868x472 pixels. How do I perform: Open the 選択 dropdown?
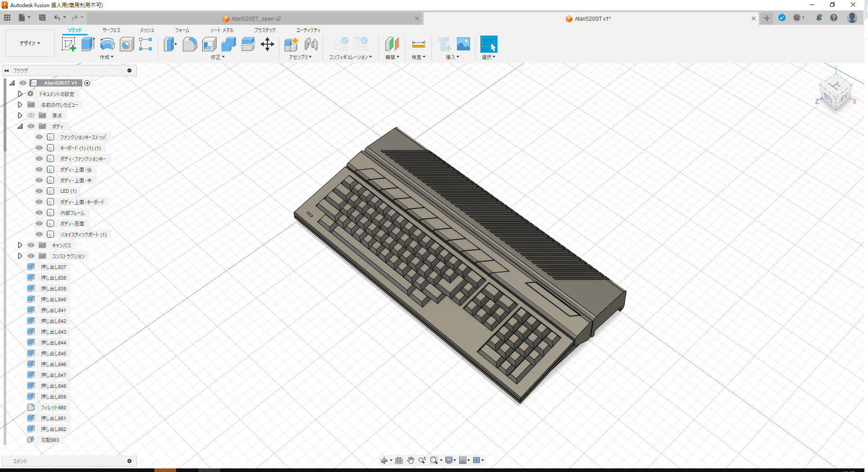click(488, 57)
